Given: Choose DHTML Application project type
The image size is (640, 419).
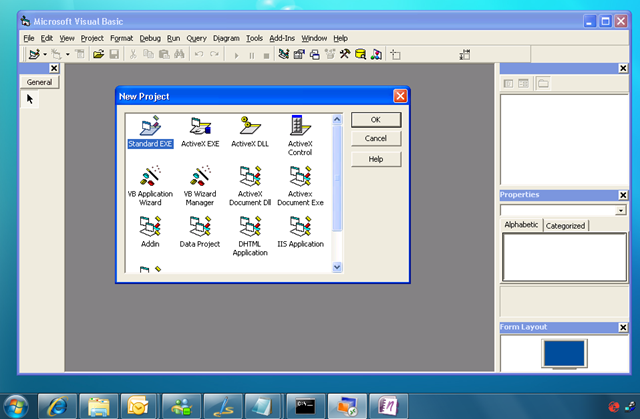Looking at the screenshot, I should (250, 236).
